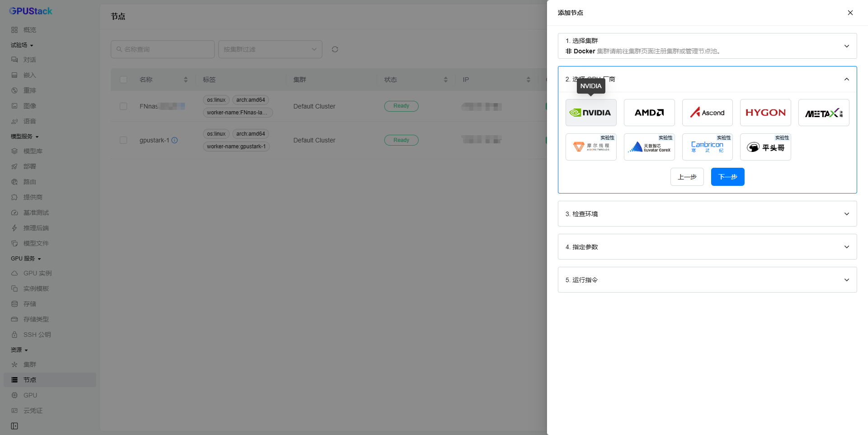Collapse the 试验场 sidebar group

(22, 45)
